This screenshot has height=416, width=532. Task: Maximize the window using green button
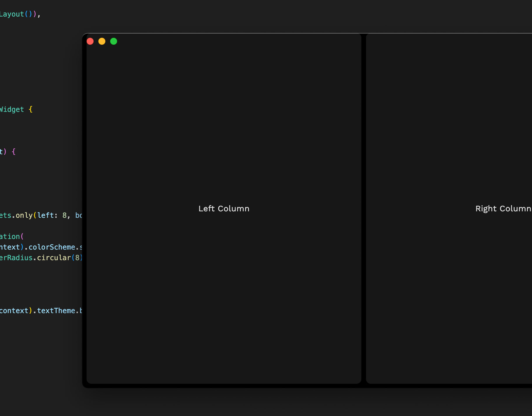(114, 41)
